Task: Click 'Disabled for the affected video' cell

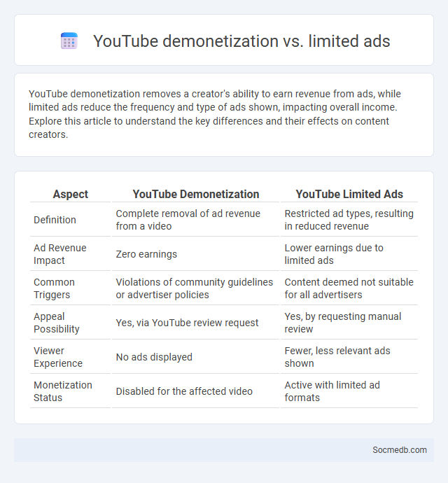Action: click(x=184, y=391)
